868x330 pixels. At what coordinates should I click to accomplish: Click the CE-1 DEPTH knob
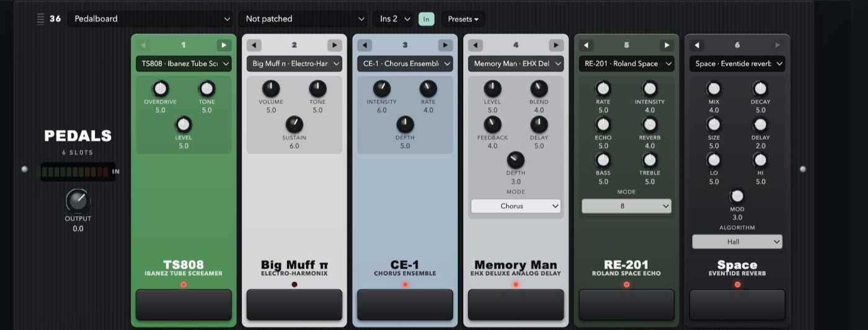405,124
